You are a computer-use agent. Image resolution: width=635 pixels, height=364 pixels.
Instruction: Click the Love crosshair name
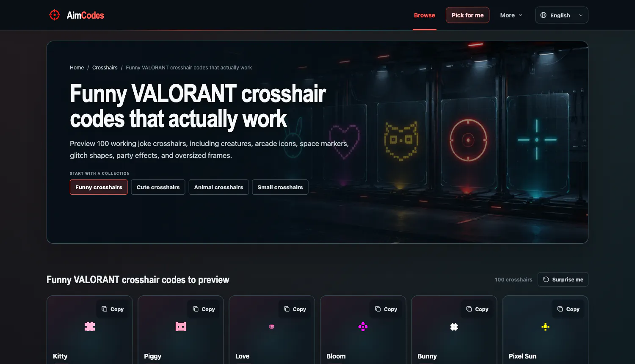(243, 356)
